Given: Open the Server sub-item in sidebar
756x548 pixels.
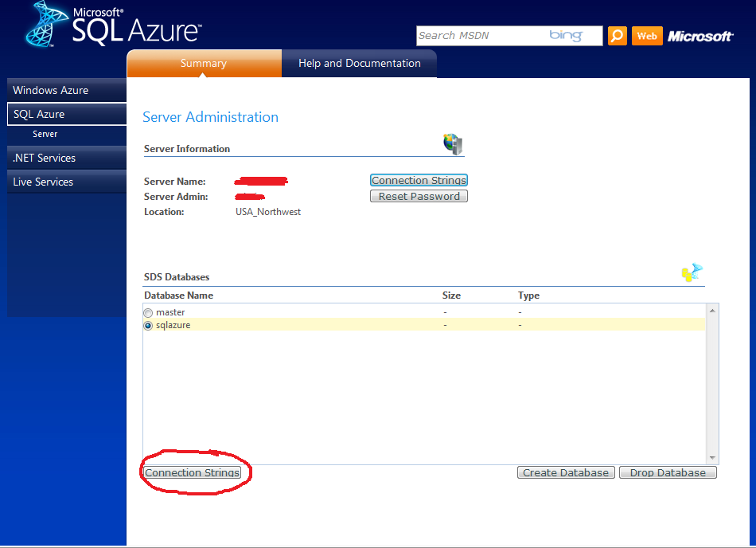Looking at the screenshot, I should 45,134.
